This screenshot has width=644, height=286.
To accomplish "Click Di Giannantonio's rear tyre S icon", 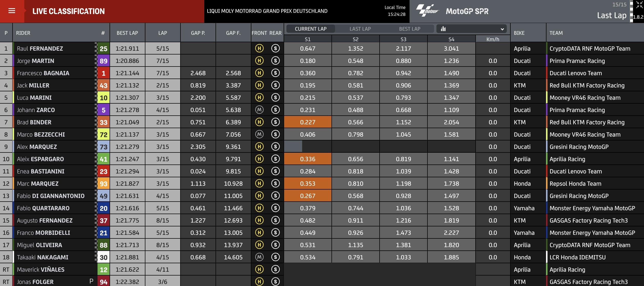I will tap(275, 196).
